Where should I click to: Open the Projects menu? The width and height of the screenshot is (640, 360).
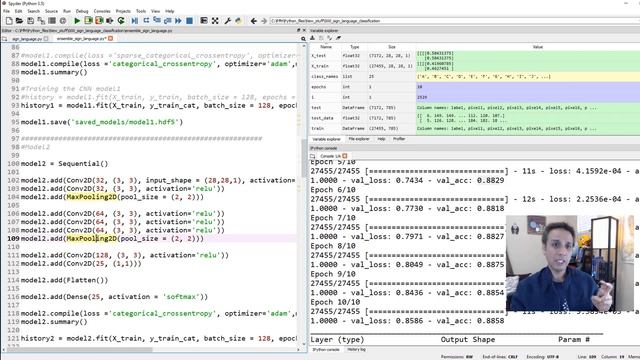123,11
